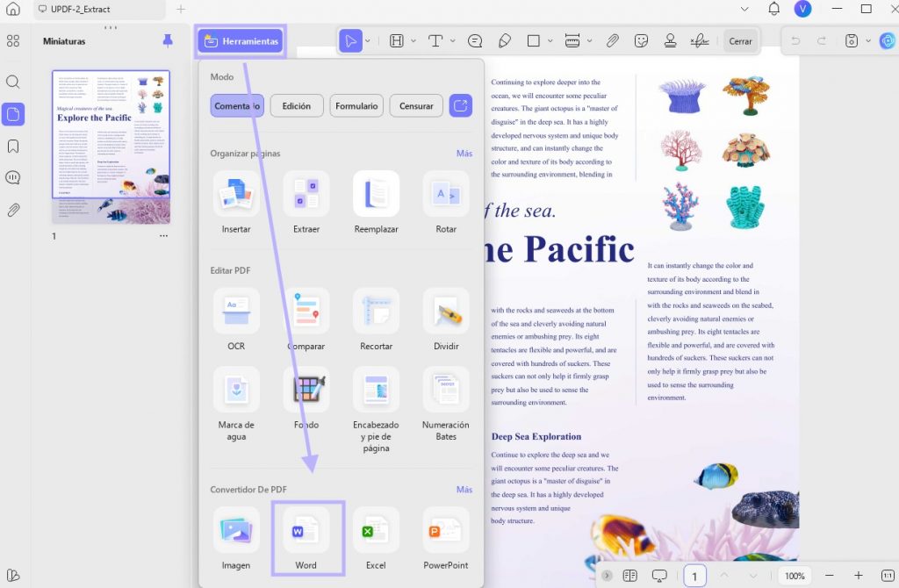Convert PDF to Excel
Image resolution: width=899 pixels, height=588 pixels.
[376, 539]
